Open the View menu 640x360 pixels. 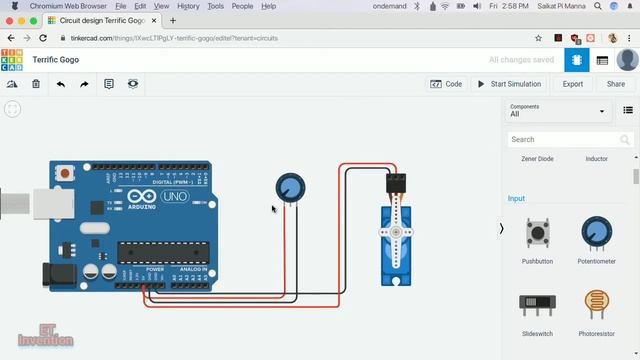(161, 6)
